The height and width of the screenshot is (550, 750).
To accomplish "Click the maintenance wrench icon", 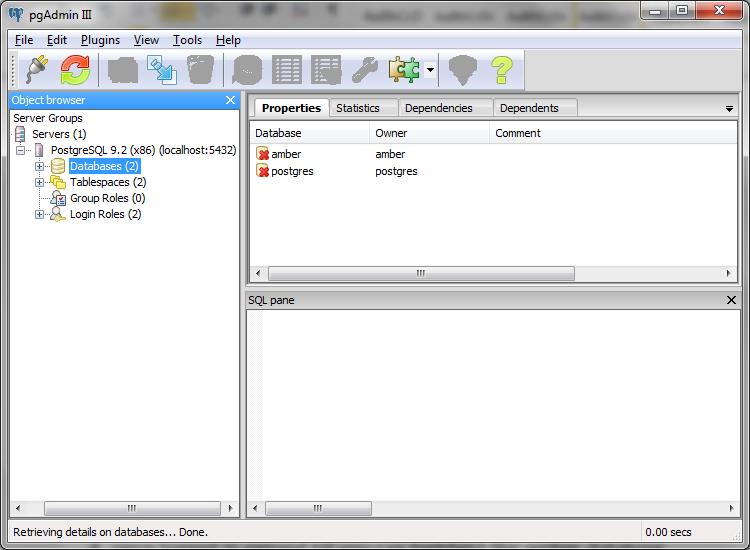I will point(365,70).
